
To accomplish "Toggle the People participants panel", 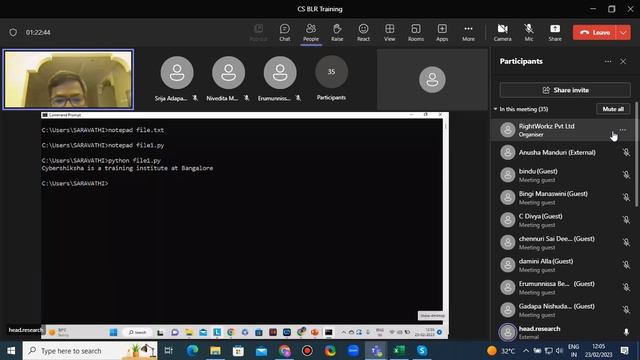I will 311,33.
